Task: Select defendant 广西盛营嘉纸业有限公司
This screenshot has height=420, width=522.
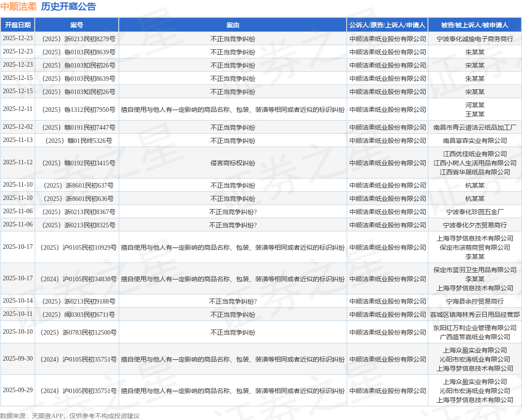Action: coord(475,337)
